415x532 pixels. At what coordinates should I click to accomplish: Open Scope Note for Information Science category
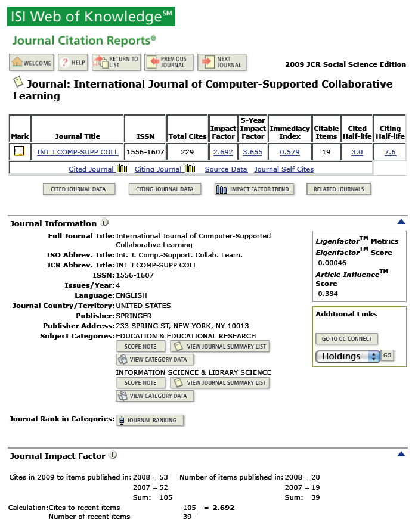coord(141,382)
